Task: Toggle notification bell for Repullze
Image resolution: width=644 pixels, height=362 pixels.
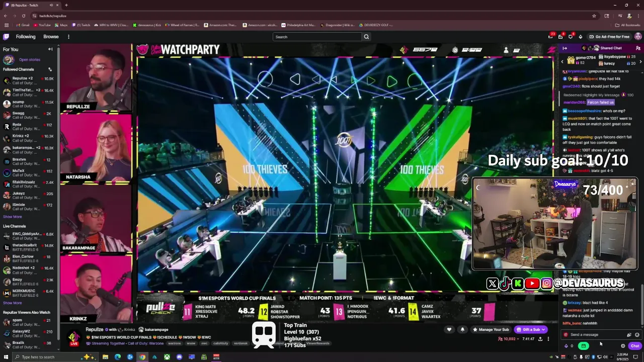Action: tap(462, 330)
